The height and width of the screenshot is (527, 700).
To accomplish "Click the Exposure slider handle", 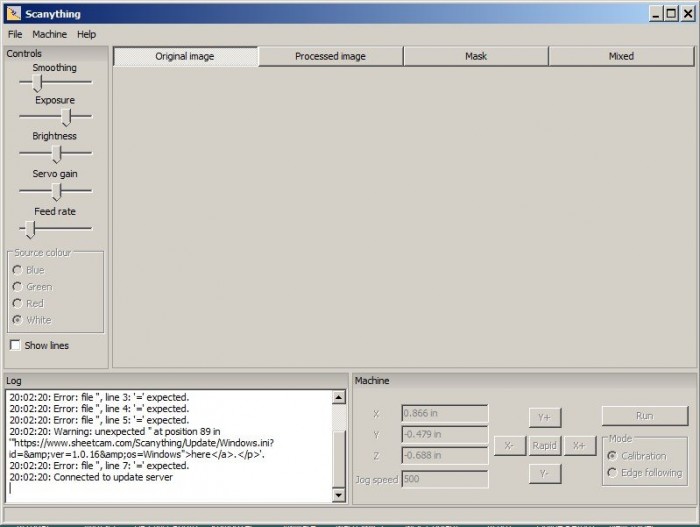I will click(66, 117).
